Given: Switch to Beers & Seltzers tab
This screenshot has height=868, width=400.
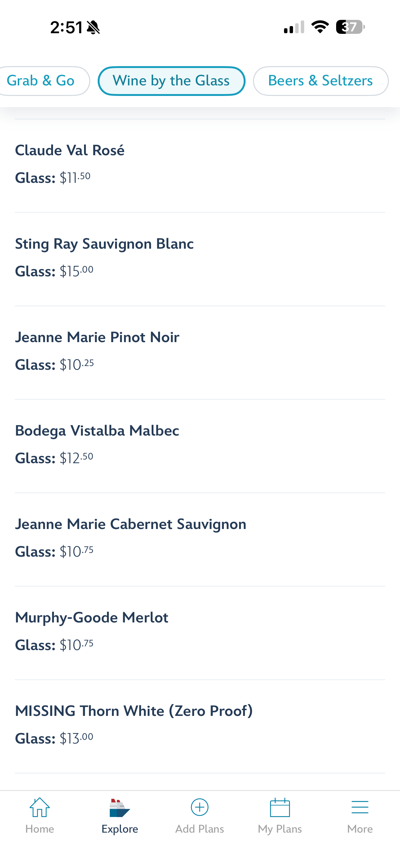Looking at the screenshot, I should tap(321, 81).
